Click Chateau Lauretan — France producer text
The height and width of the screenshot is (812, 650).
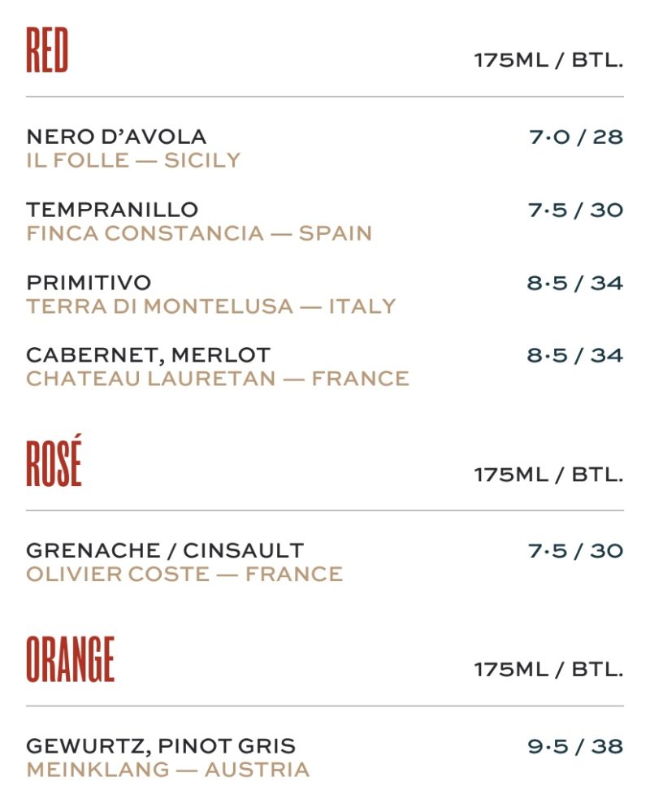(218, 379)
